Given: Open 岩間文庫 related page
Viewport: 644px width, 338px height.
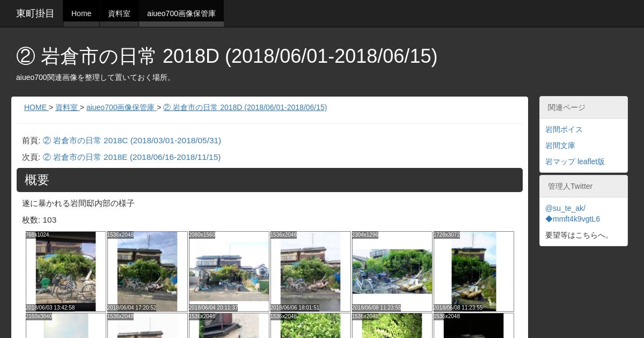Looking at the screenshot, I should click(560, 145).
